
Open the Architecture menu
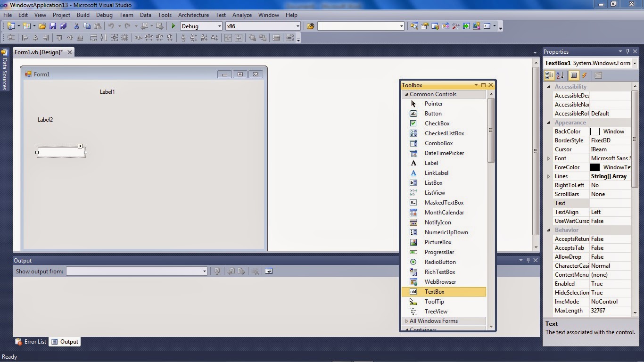pyautogui.click(x=193, y=15)
